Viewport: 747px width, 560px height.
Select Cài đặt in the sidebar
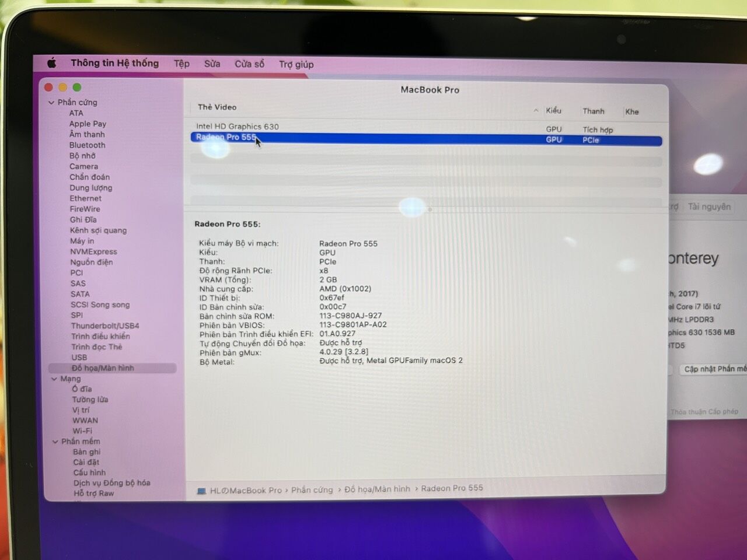pyautogui.click(x=86, y=462)
